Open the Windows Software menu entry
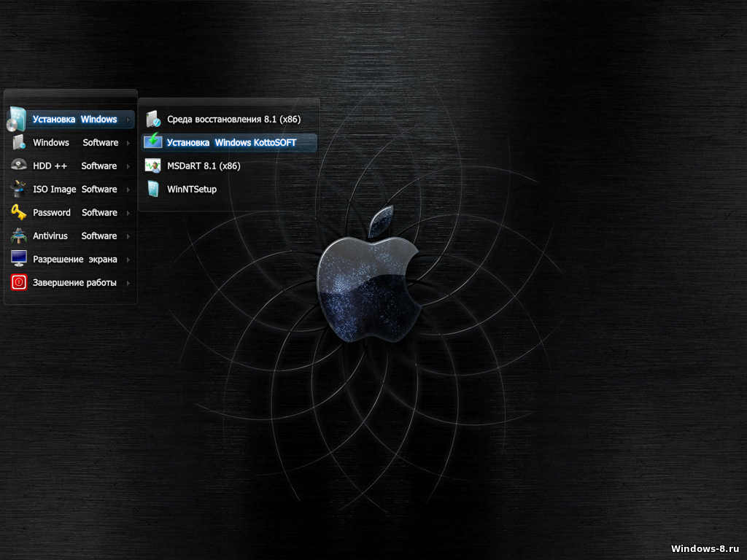The image size is (747, 560). click(71, 142)
